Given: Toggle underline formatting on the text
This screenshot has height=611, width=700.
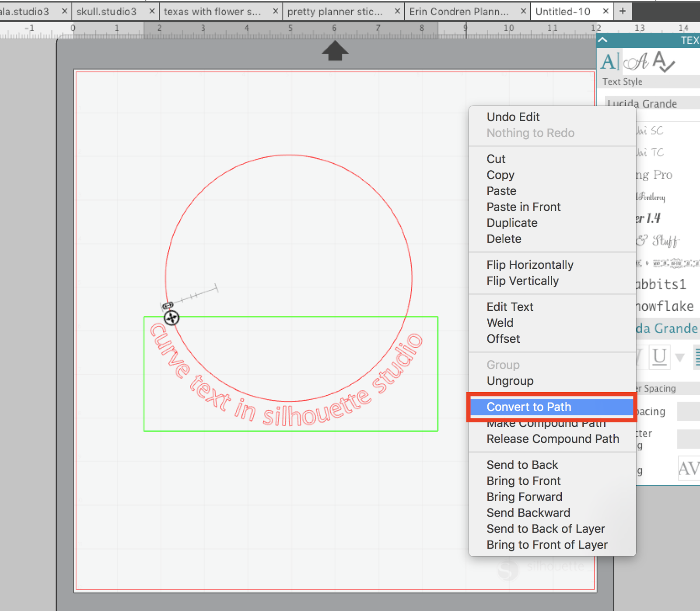Looking at the screenshot, I should pyautogui.click(x=658, y=356).
